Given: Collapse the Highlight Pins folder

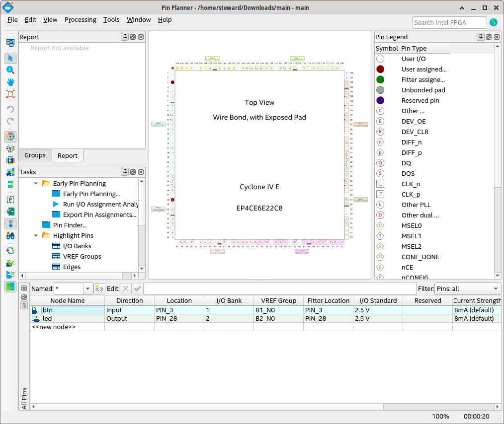Looking at the screenshot, I should (36, 236).
